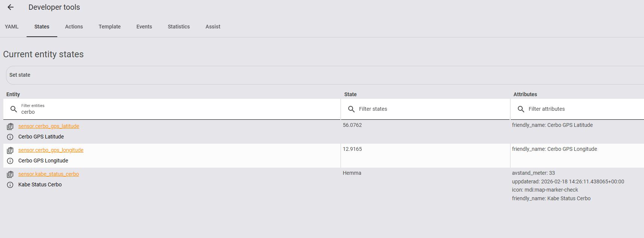The width and height of the screenshot is (644, 238).
Task: Show info for Kabe Status Cerbo
Action: click(10, 185)
